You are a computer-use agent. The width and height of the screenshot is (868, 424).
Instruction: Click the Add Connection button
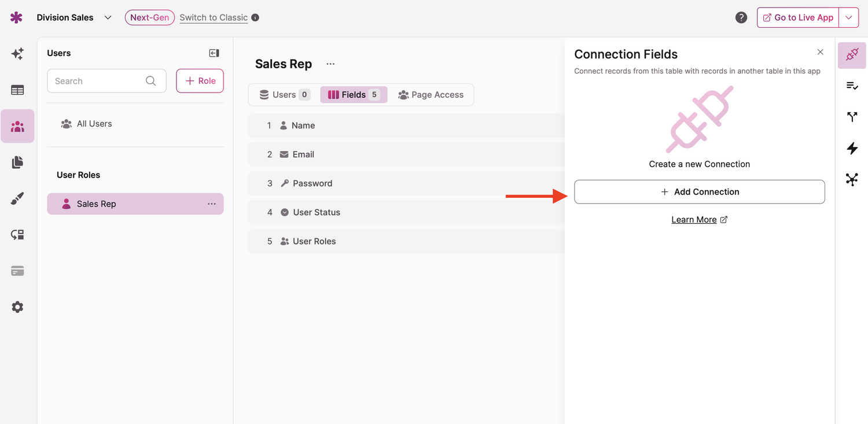(x=699, y=192)
